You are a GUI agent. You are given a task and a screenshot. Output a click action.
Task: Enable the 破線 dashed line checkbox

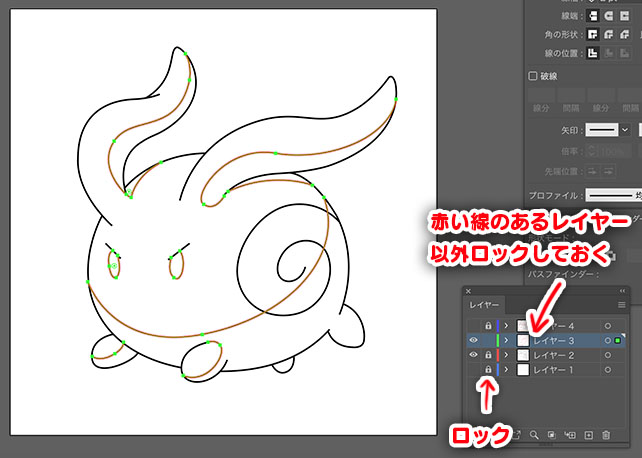[x=533, y=76]
